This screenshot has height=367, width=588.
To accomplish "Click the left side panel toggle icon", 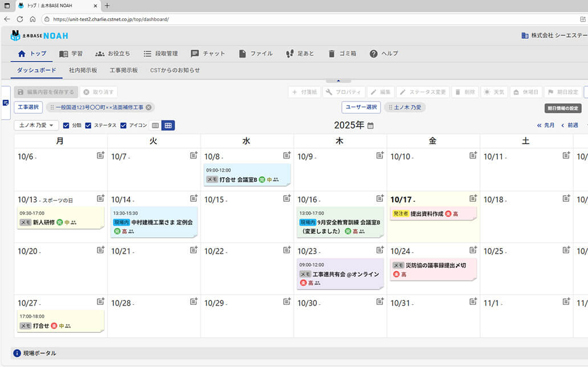I will (6, 103).
